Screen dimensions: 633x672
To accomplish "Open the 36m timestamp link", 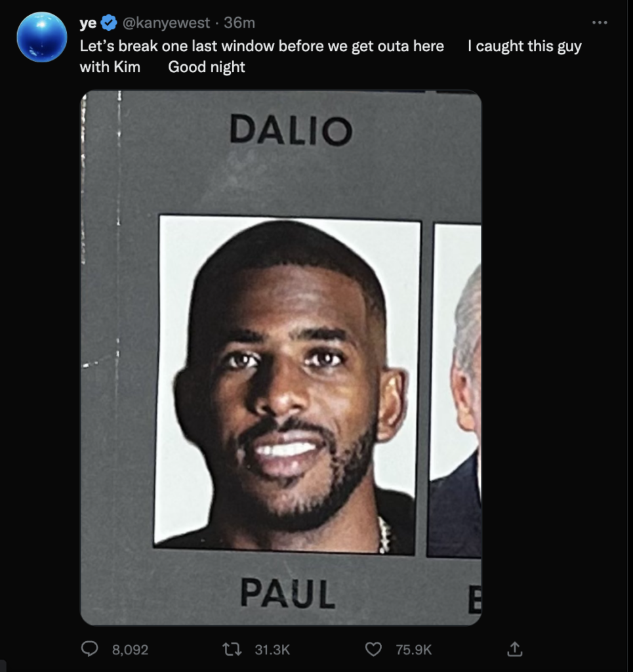I will tap(239, 23).
